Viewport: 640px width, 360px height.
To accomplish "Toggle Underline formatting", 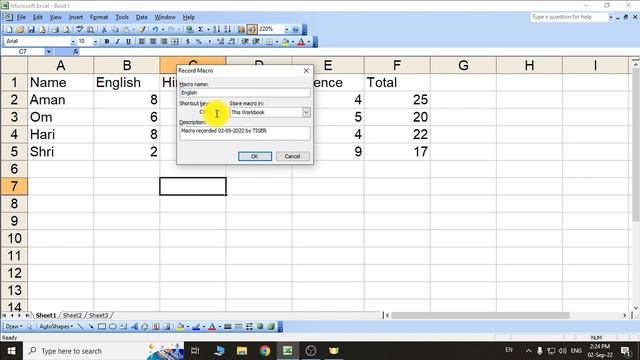I will pos(128,41).
